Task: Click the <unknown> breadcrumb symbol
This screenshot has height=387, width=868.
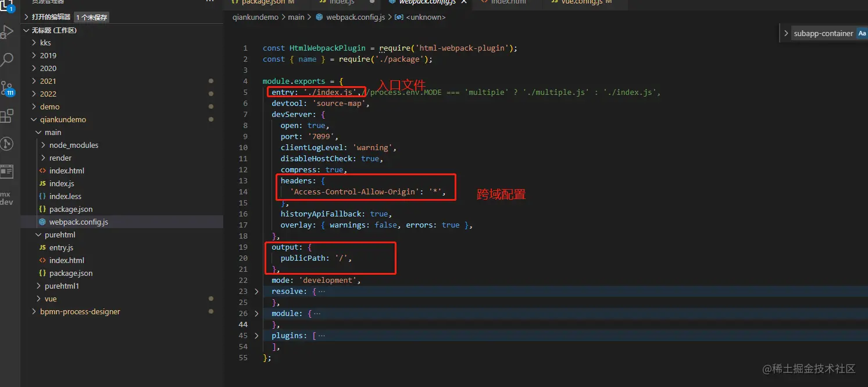Action: [426, 17]
